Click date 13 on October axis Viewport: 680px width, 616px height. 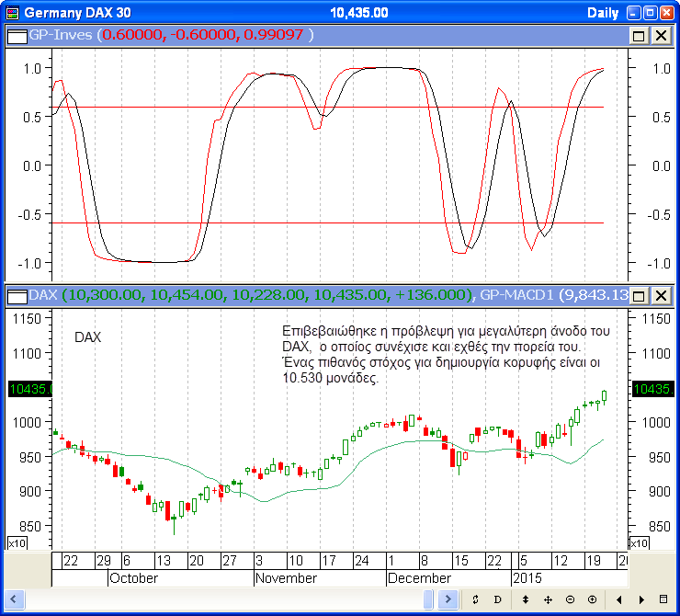coord(163,561)
